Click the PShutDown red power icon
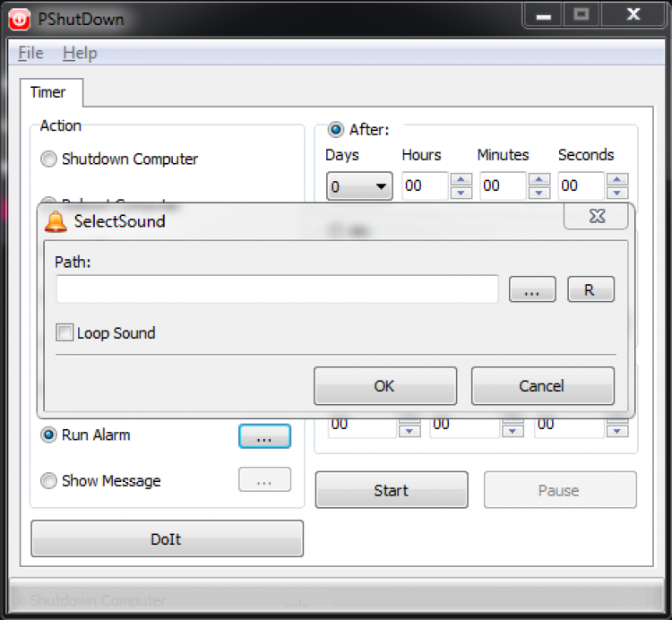The width and height of the screenshot is (672, 620). [x=20, y=20]
